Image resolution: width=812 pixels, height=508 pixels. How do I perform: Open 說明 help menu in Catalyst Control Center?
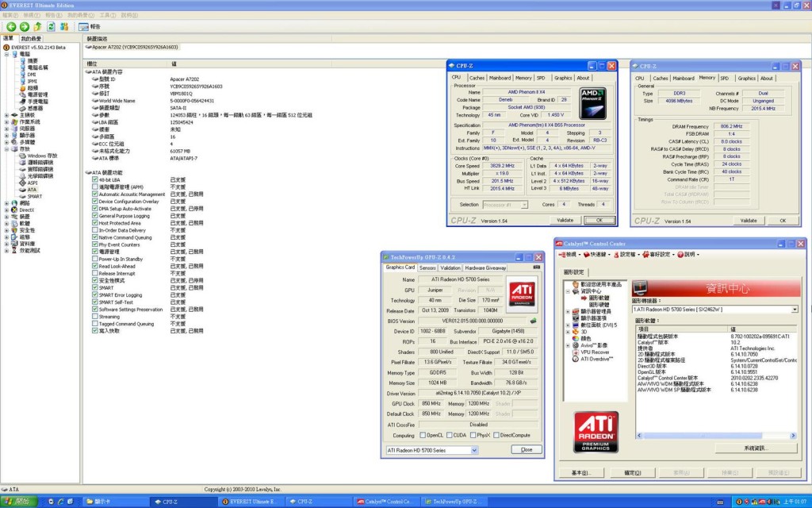(x=688, y=255)
